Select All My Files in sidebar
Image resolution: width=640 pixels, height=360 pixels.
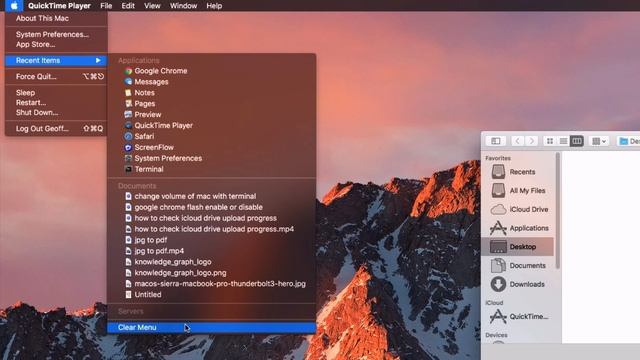click(x=518, y=191)
